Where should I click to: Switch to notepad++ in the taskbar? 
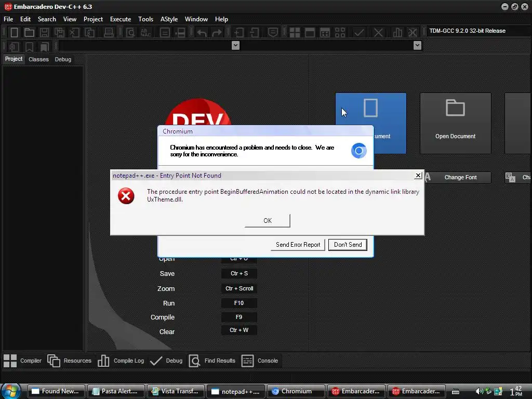coord(236,391)
